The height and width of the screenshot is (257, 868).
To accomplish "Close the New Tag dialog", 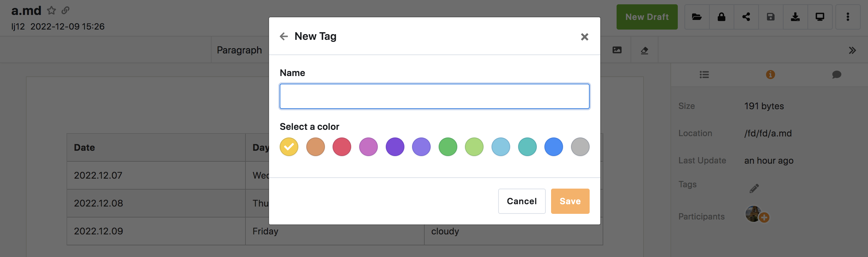I will point(584,37).
